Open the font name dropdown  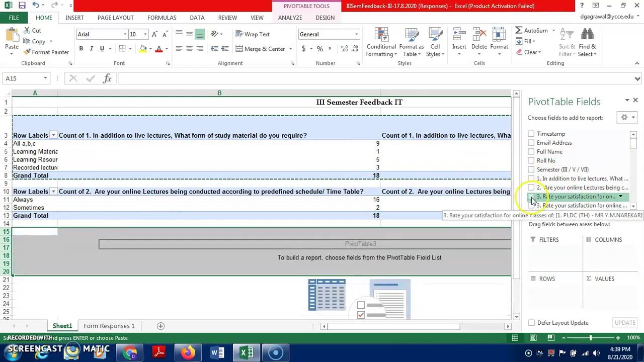click(125, 34)
